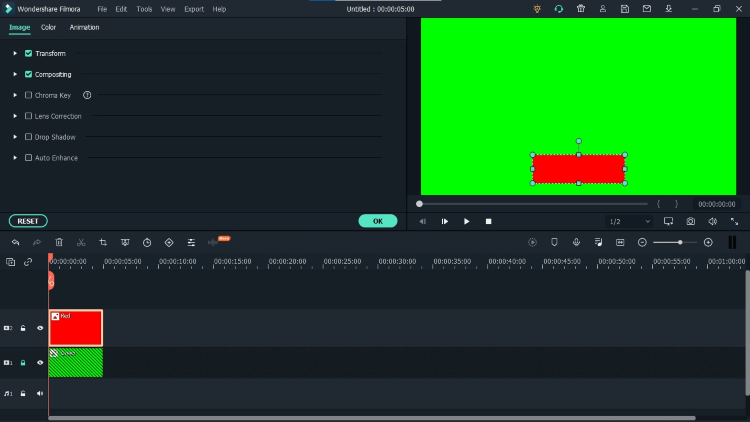
Task: Click the OK button
Action: [378, 221]
